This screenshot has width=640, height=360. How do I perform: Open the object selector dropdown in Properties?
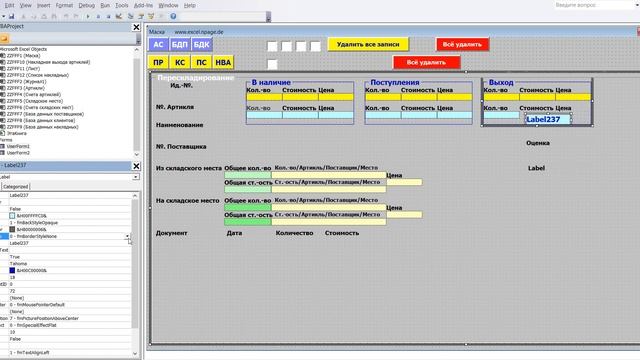tap(136, 177)
